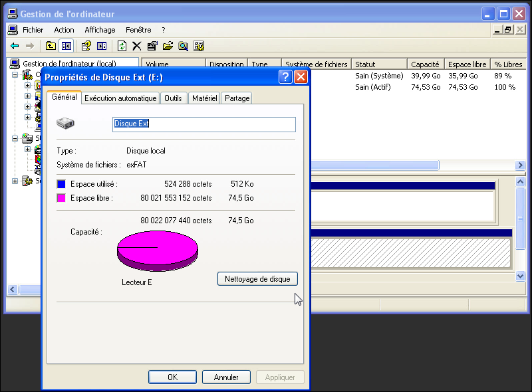Click the greyed Appliquer button
Image resolution: width=532 pixels, height=392 pixels.
click(280, 377)
